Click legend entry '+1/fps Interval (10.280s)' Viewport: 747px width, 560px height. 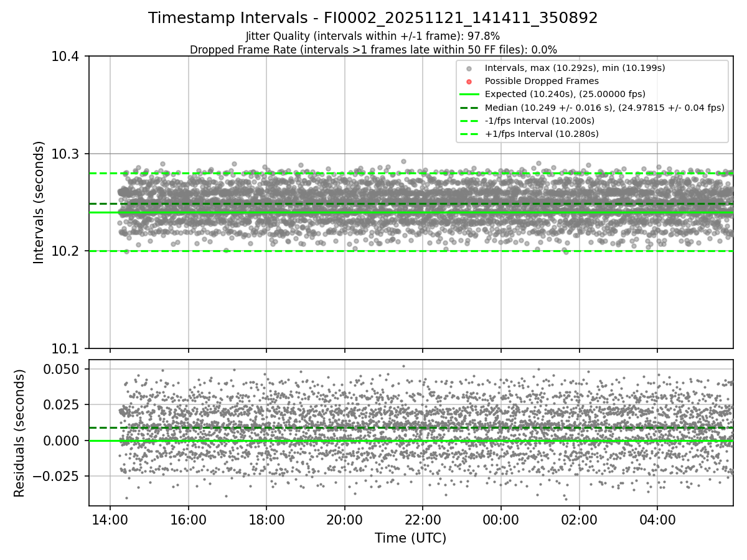click(542, 133)
